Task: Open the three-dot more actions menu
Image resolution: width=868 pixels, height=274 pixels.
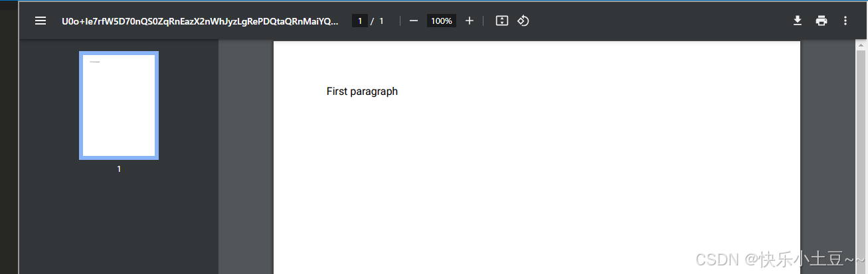Action: pyautogui.click(x=845, y=21)
